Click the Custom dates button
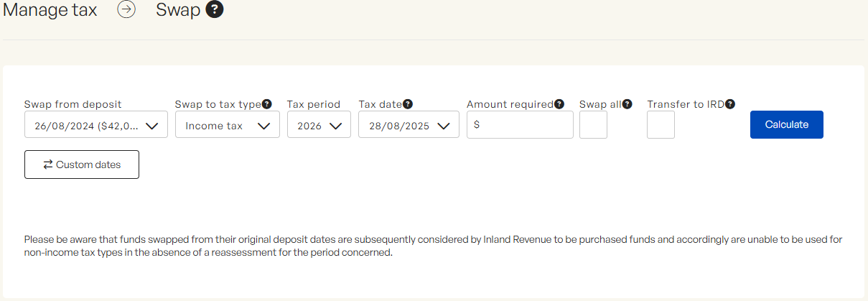Image resolution: width=868 pixels, height=301 pixels. pyautogui.click(x=82, y=165)
